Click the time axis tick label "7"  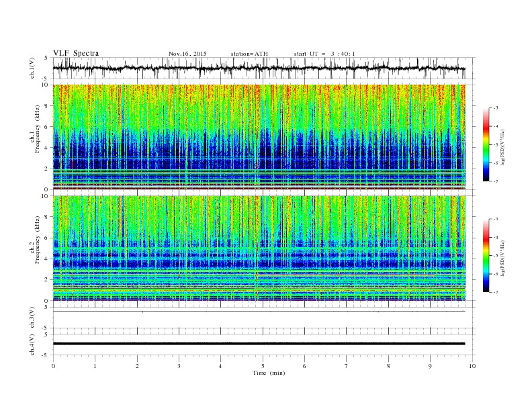click(x=347, y=366)
